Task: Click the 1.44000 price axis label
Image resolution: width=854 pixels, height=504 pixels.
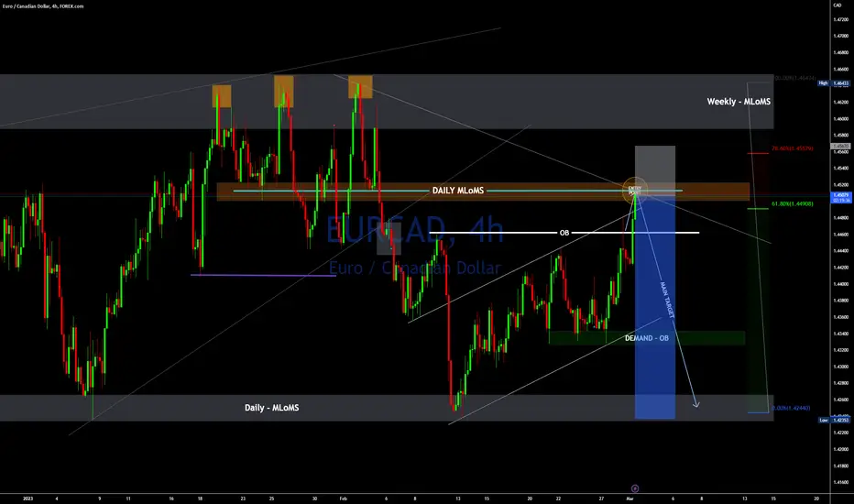Action: click(x=841, y=284)
